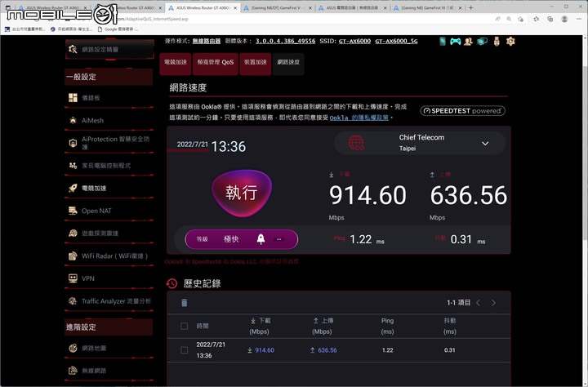The height and width of the screenshot is (387, 588).
Task: Open 遊戲探測雷達 game radar item
Action: [x=109, y=234]
